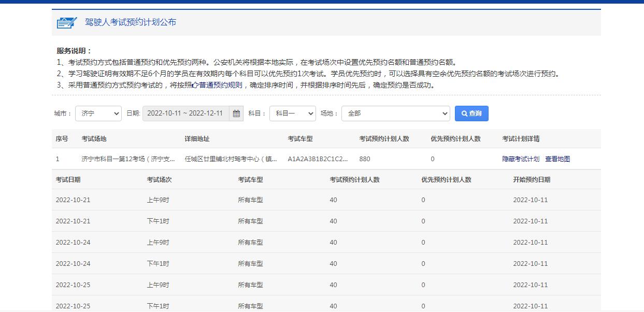This screenshot has height=312, width=644.
Task: Click the 查询 search button
Action: (471, 113)
